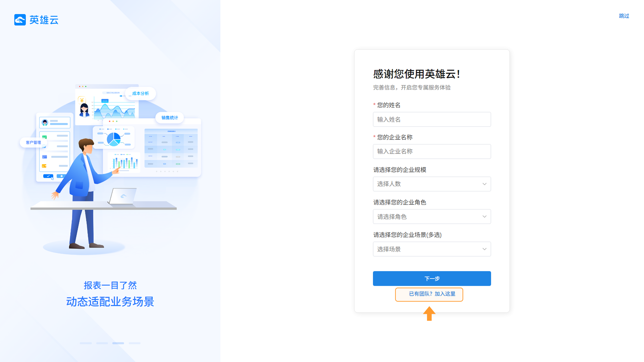Click the 客户管理 bubble in illustration
Viewport: 644px width, 362px height.
[x=33, y=142]
